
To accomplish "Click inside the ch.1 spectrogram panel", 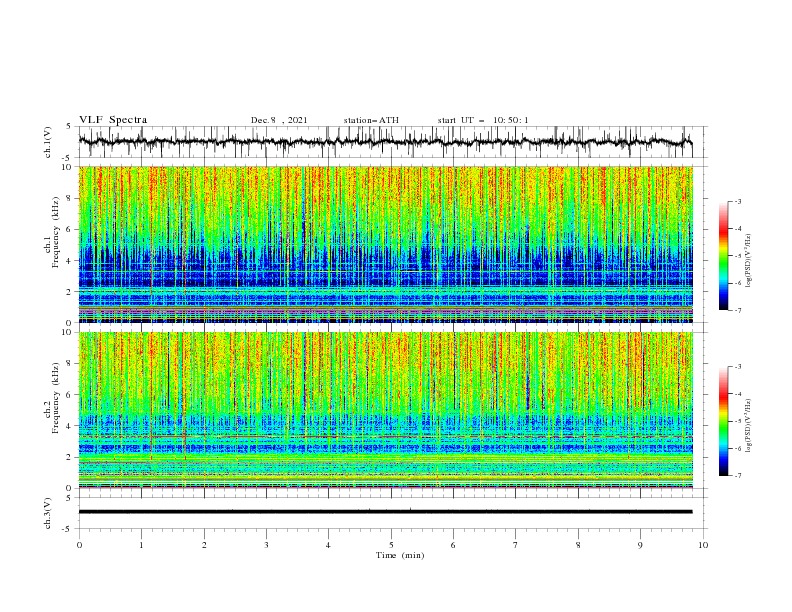I will (385, 244).
